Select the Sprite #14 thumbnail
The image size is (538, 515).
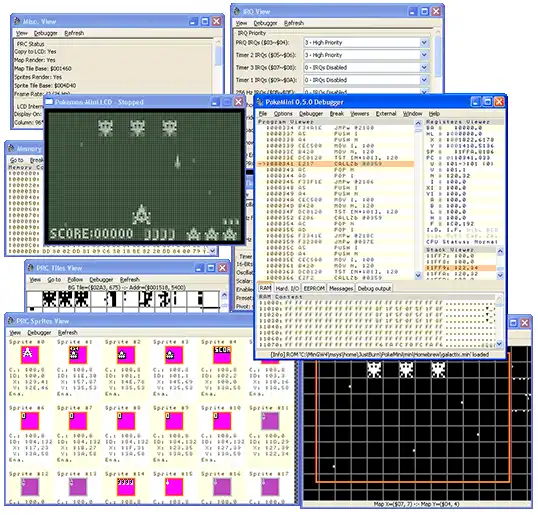point(126,487)
